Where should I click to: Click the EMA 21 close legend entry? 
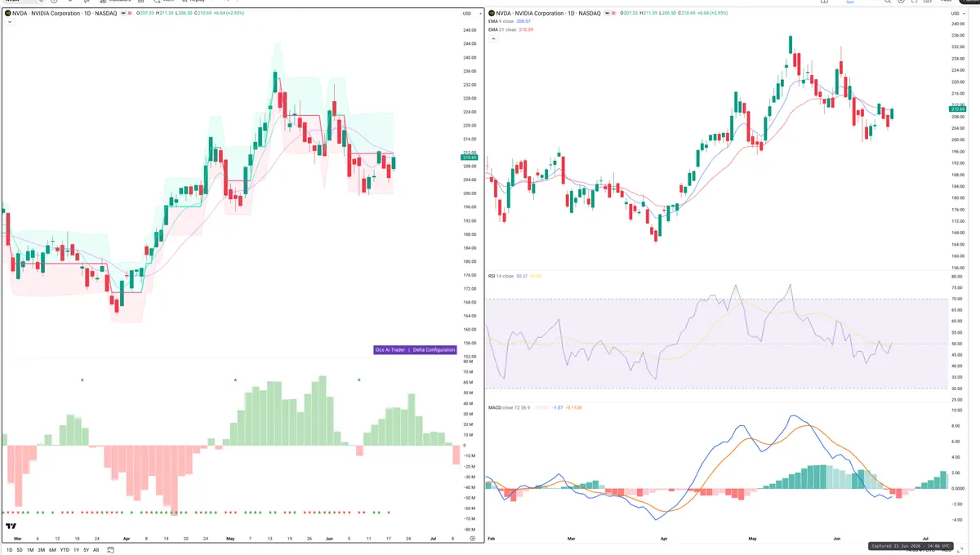tap(511, 29)
